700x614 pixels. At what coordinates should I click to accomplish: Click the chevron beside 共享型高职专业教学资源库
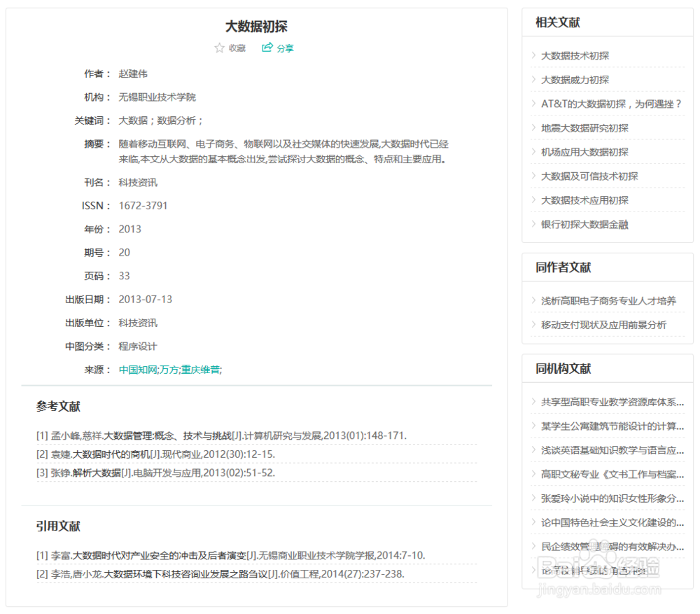[533, 402]
